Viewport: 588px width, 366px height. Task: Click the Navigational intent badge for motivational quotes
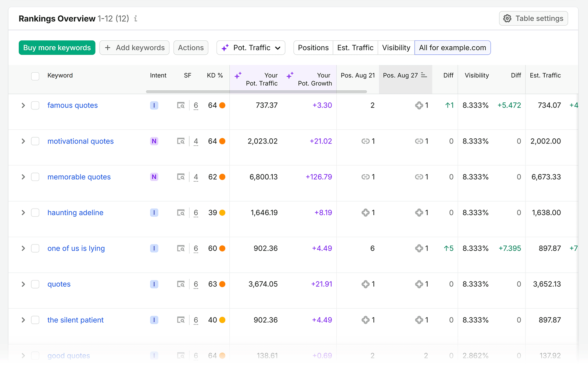point(154,141)
